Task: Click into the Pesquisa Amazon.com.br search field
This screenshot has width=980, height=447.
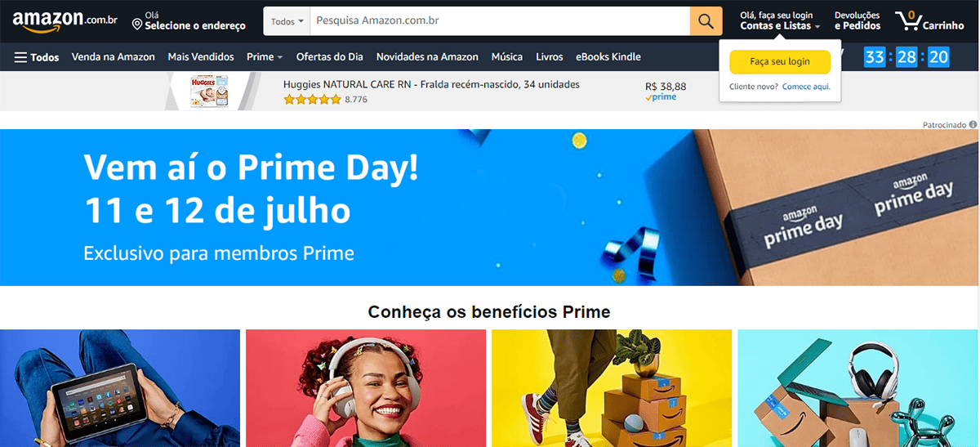Action: point(500,21)
